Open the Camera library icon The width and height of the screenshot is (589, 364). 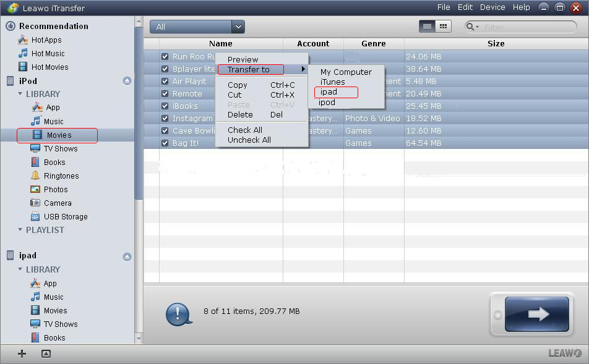tap(35, 203)
